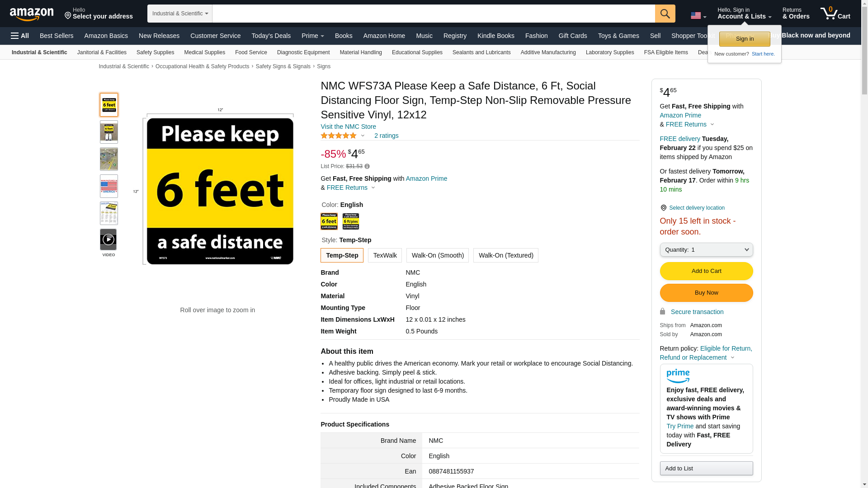Select the bilingual color swatch
The image size is (868, 488).
click(350, 221)
